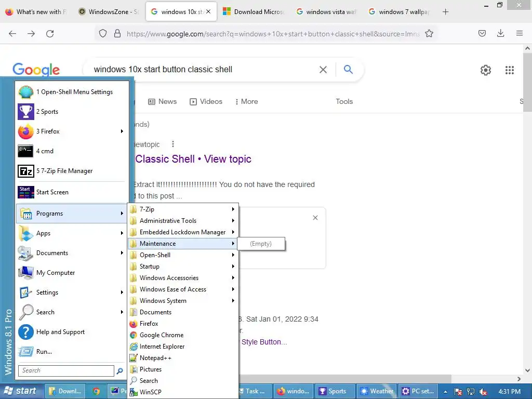Open the Google apps grid icon

[x=510, y=70]
